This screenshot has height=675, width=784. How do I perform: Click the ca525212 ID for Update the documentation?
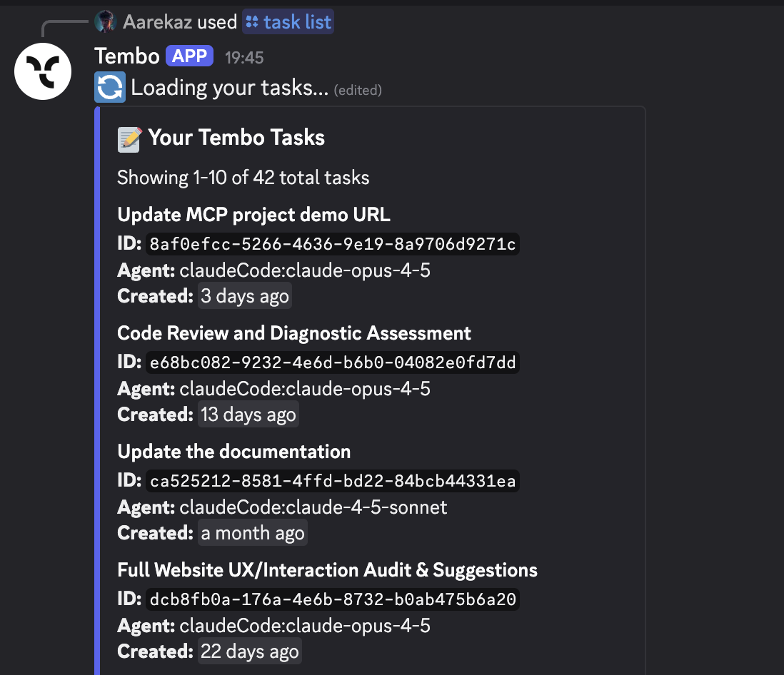point(333,481)
